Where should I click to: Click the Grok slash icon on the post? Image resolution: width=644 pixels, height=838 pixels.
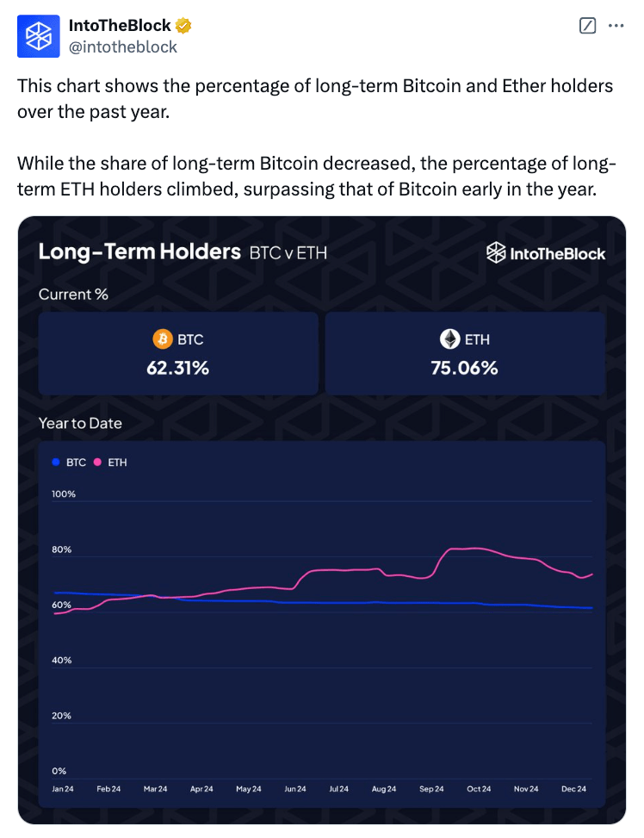point(587,26)
